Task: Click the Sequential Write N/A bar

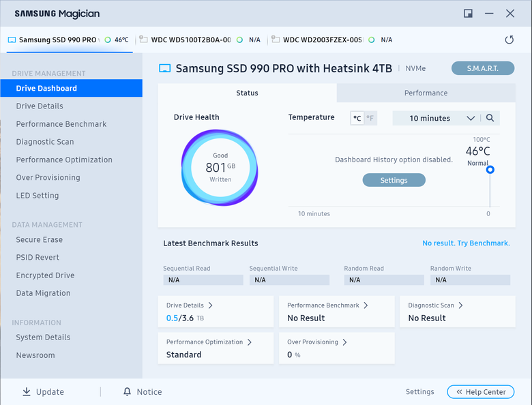Action: (289, 280)
